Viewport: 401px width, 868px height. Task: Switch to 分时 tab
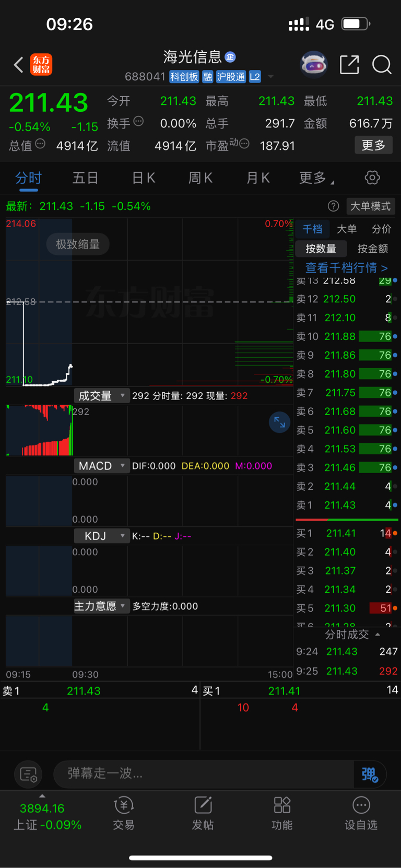28,178
